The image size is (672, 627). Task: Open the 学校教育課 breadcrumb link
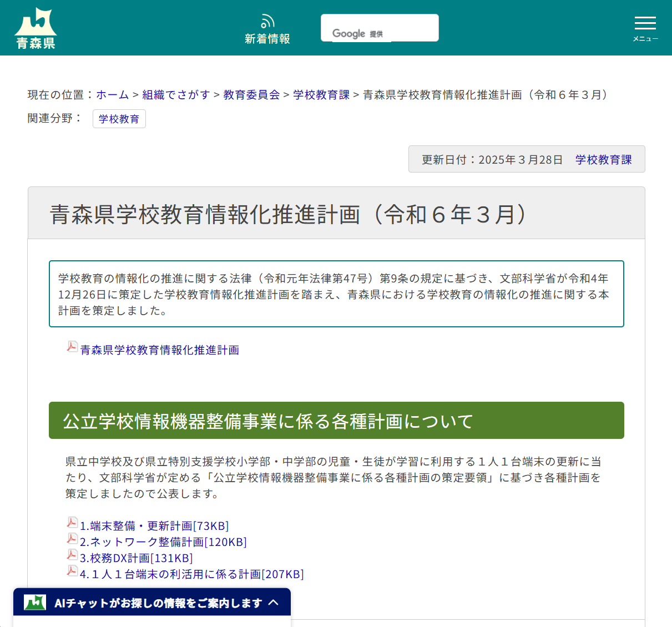[321, 94]
